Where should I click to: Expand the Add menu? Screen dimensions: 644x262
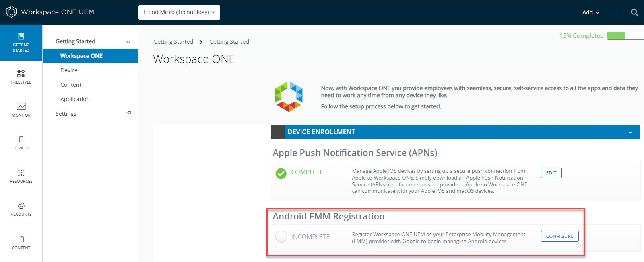pyautogui.click(x=590, y=12)
